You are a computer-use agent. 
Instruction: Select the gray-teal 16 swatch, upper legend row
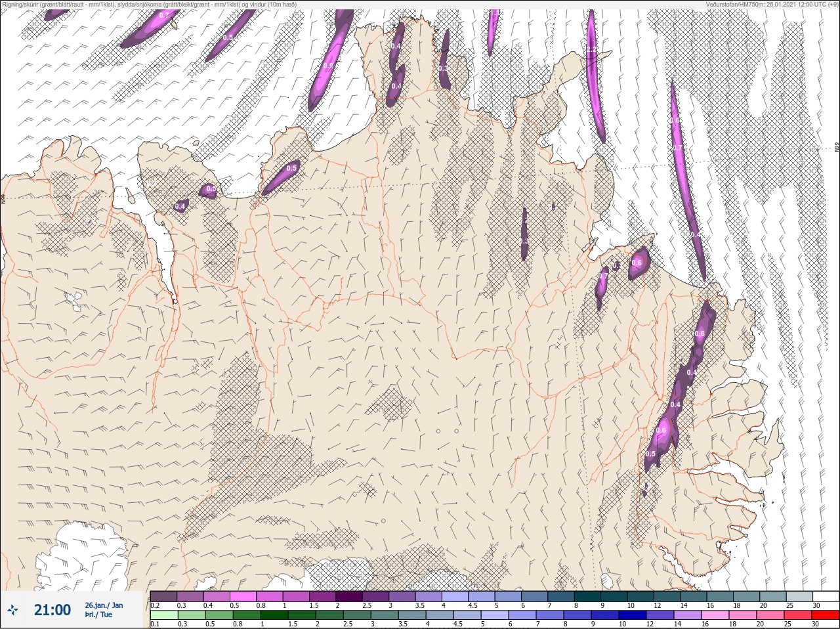click(x=720, y=596)
